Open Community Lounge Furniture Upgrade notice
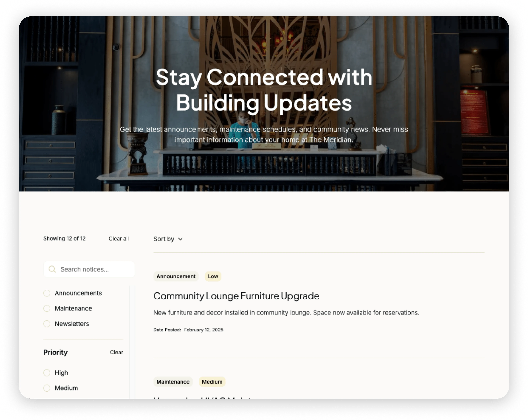This screenshot has width=528, height=420. point(236,296)
